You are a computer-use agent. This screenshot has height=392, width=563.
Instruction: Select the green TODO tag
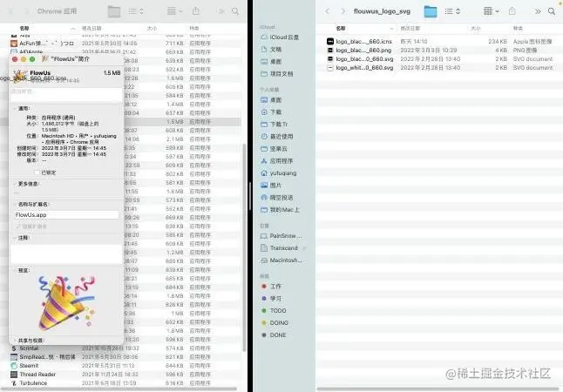click(x=274, y=311)
